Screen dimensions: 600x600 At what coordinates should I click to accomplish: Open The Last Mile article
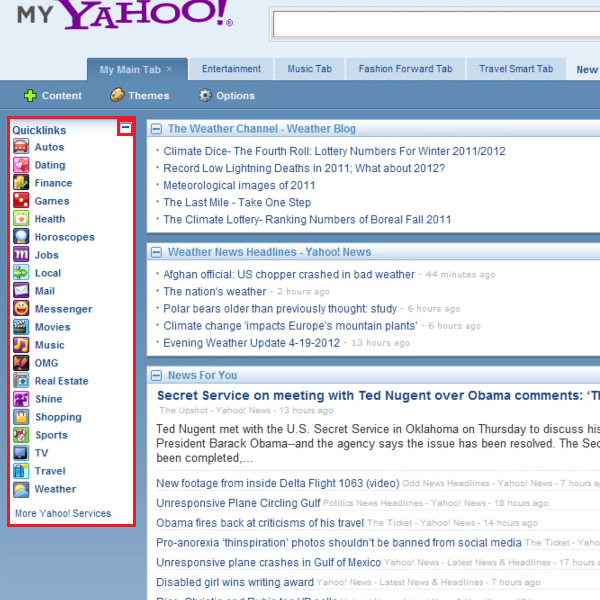[x=237, y=202]
